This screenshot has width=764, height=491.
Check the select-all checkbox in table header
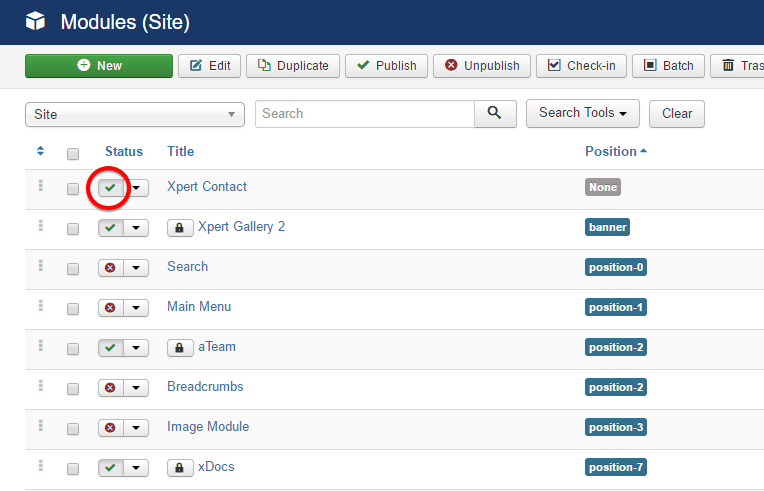click(72, 153)
